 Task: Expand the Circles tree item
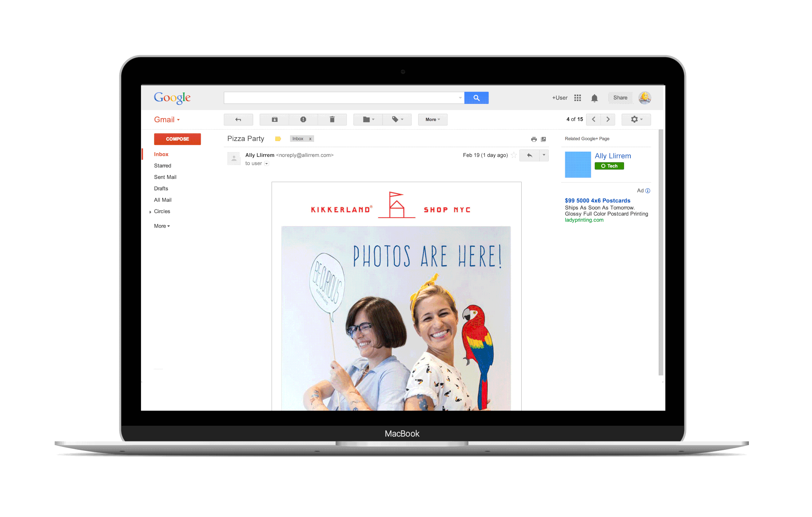(x=150, y=212)
